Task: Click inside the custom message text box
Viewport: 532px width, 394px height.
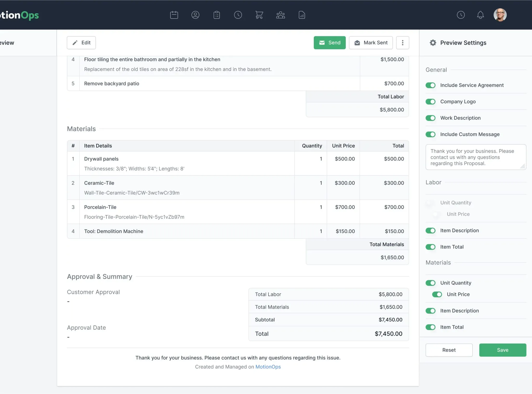Action: (476, 157)
